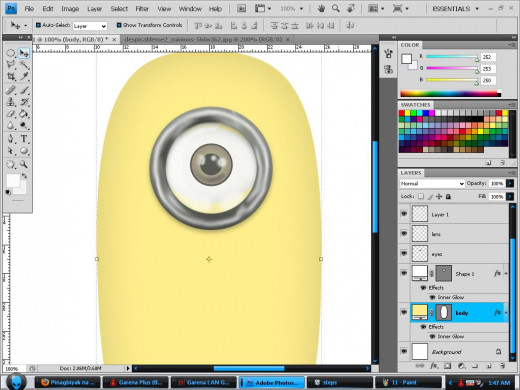The width and height of the screenshot is (520, 390).
Task: Hide the Layer 1 layer
Action: click(404, 214)
